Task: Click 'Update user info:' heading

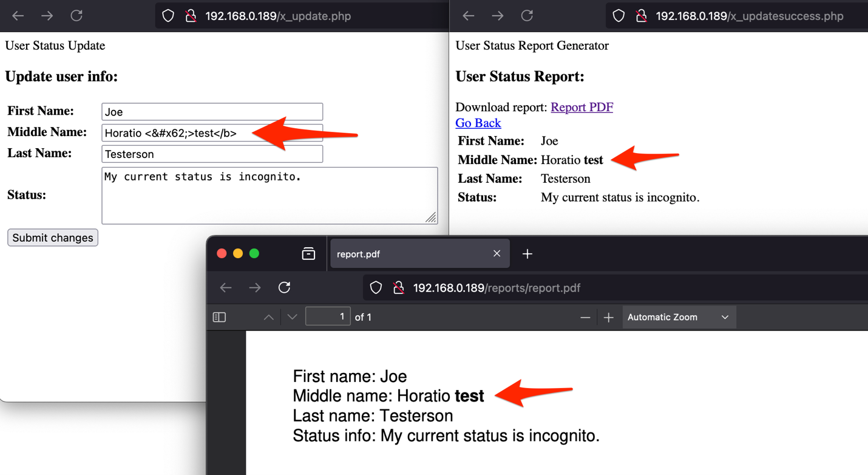Action: click(x=61, y=77)
